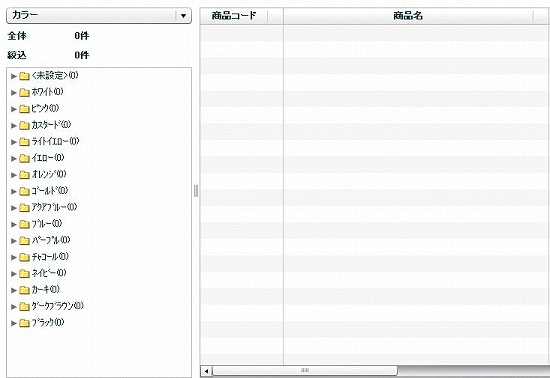550x378 pixels.
Task: Click the ライトイエロー folder icon
Action: [24, 142]
